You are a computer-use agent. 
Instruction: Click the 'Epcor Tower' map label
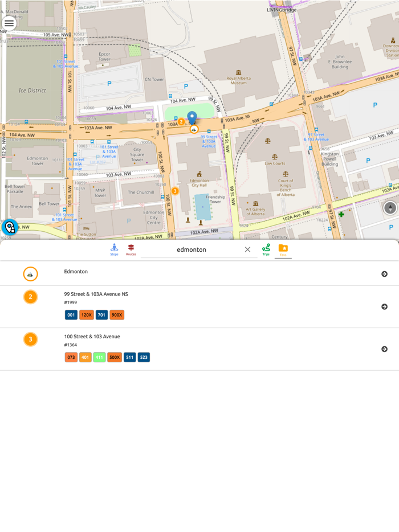104,56
